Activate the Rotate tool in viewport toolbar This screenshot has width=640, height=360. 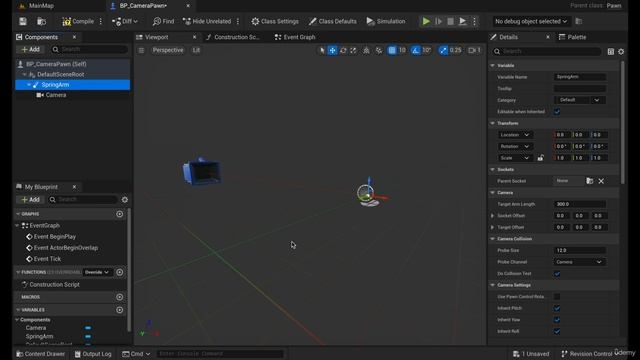(x=343, y=50)
